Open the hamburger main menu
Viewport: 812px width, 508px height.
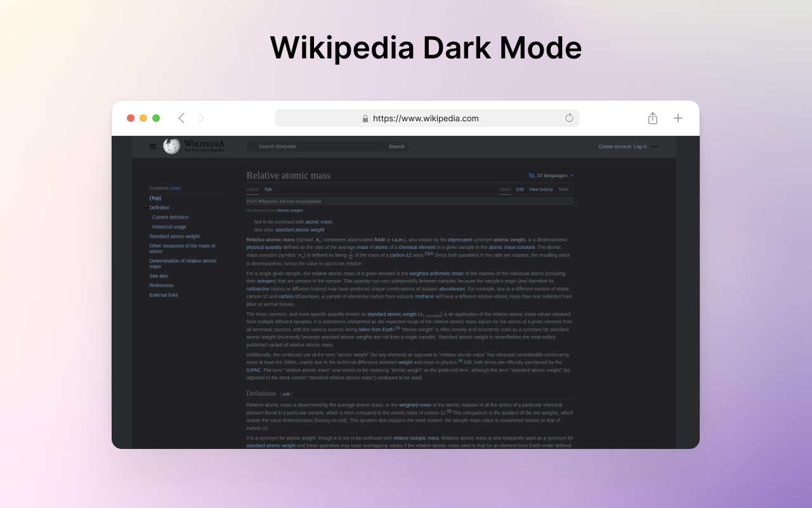click(x=153, y=146)
